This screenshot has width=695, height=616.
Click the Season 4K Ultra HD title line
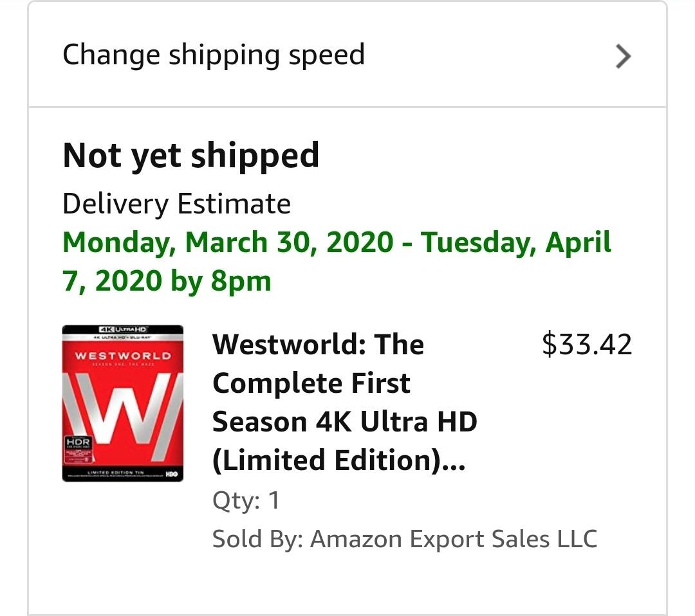pos(344,422)
